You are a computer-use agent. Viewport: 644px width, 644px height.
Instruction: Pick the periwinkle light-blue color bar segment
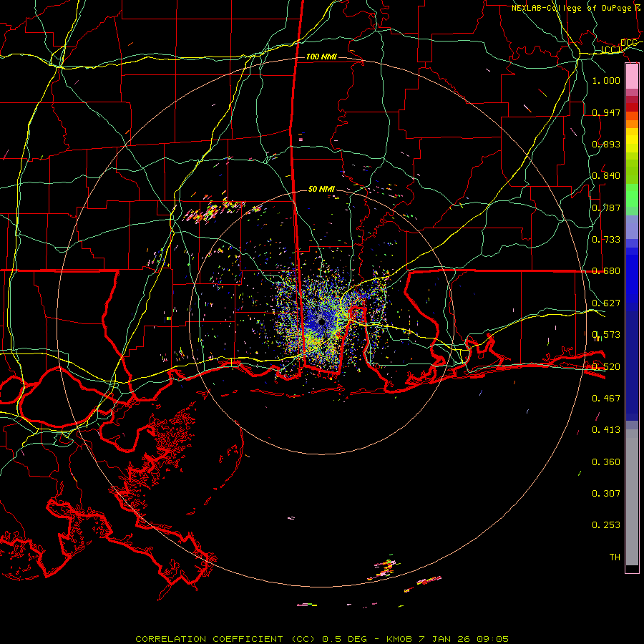(x=632, y=227)
